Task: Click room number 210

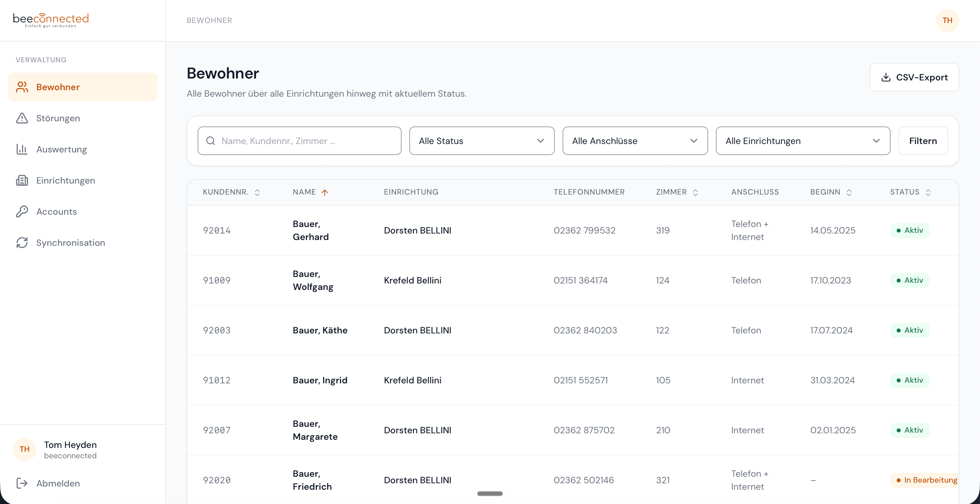Action: point(663,430)
